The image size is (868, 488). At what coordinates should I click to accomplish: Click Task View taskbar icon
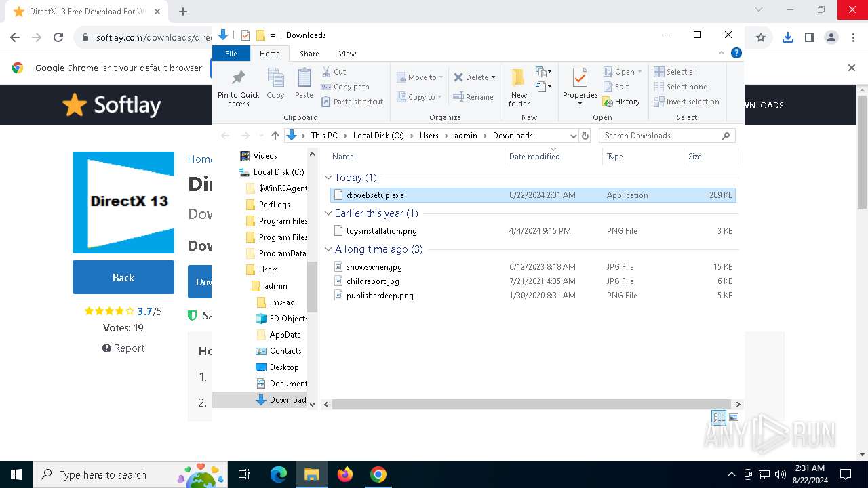click(244, 474)
